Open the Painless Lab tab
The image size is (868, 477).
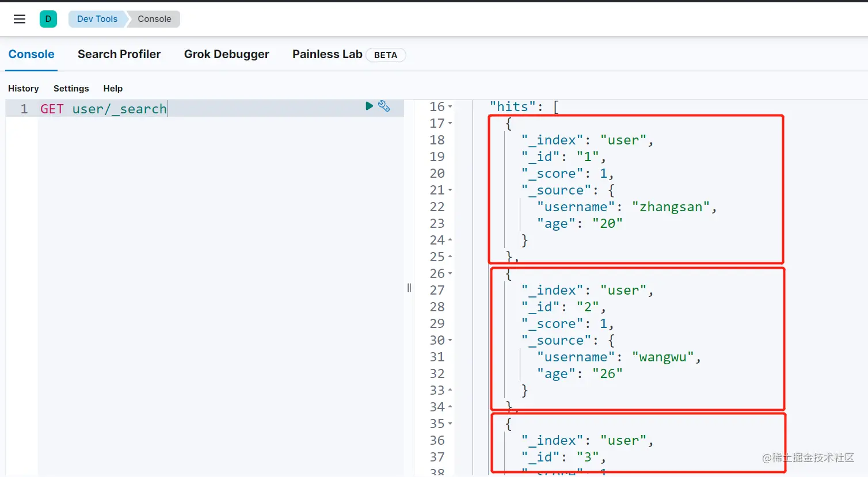[x=328, y=54]
